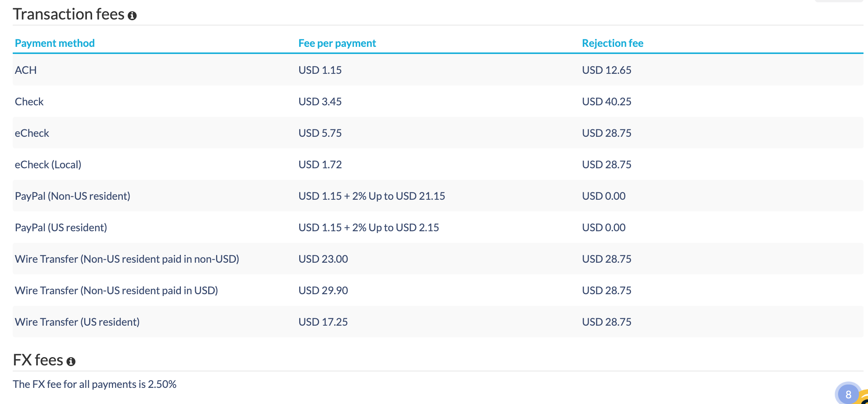The height and width of the screenshot is (404, 868).
Task: Click the info icon next to FX fees
Action: click(x=71, y=361)
